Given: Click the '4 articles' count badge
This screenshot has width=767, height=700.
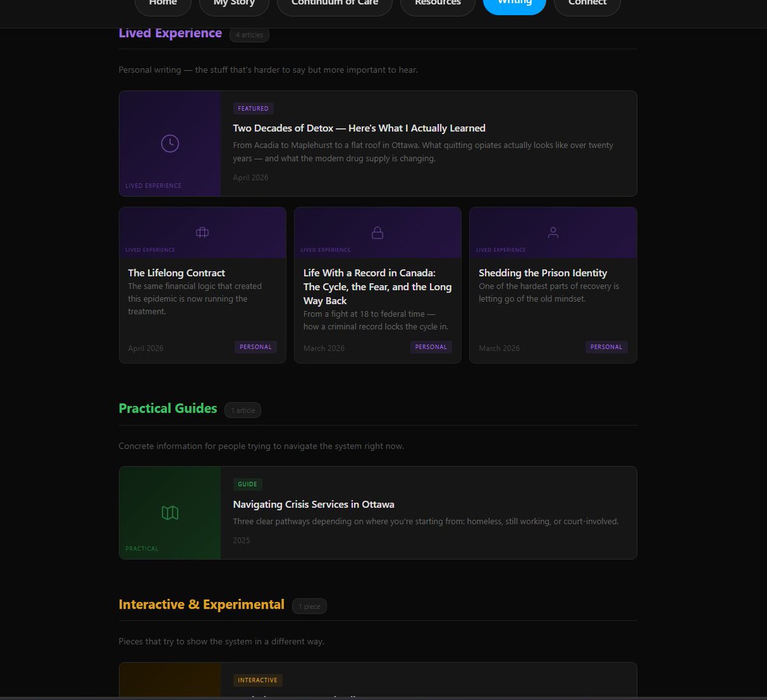Looking at the screenshot, I should (x=249, y=35).
